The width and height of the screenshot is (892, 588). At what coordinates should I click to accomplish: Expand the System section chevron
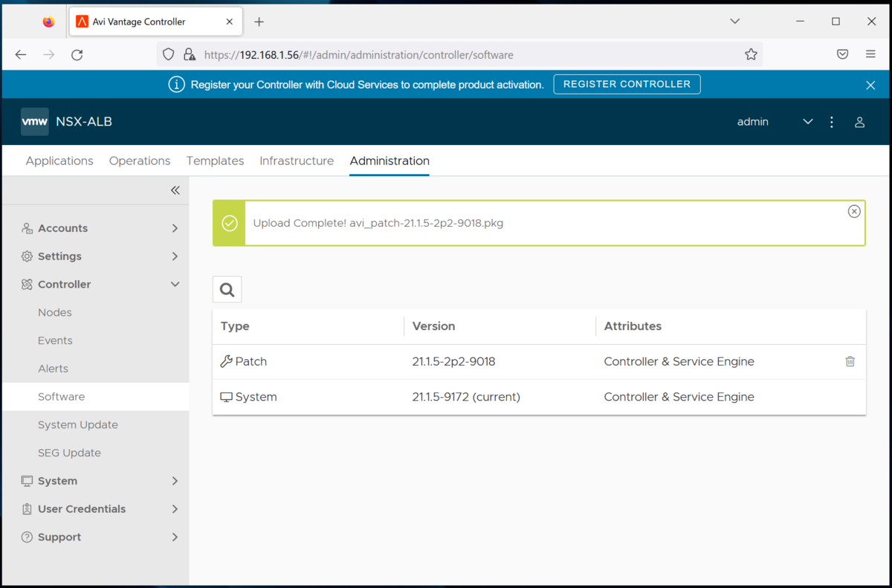(x=175, y=481)
